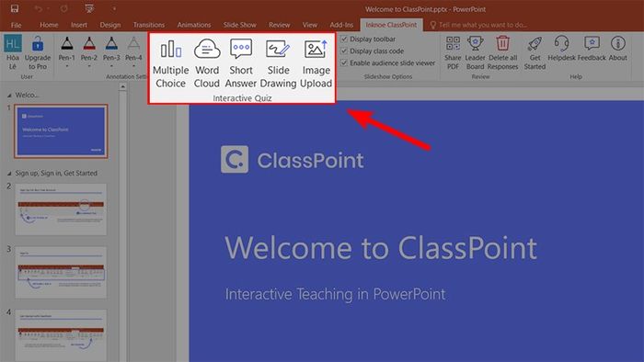
Task: Open Pen-3 dropdown arrow
Action: click(111, 66)
